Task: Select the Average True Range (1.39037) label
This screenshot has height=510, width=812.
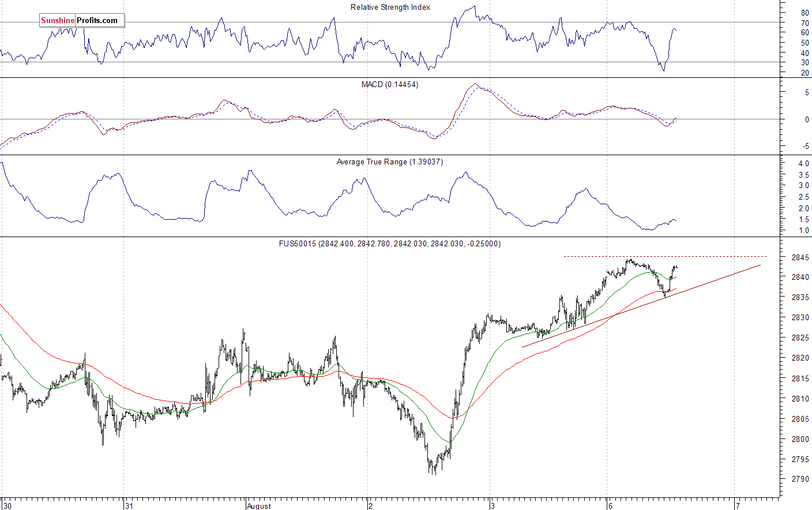Action: (390, 162)
